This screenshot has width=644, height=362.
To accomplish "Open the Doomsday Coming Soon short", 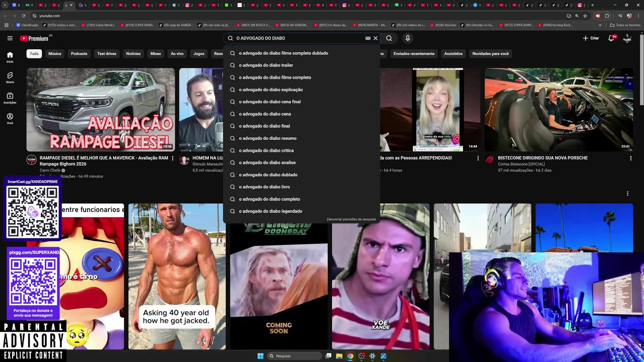I will click(x=279, y=286).
